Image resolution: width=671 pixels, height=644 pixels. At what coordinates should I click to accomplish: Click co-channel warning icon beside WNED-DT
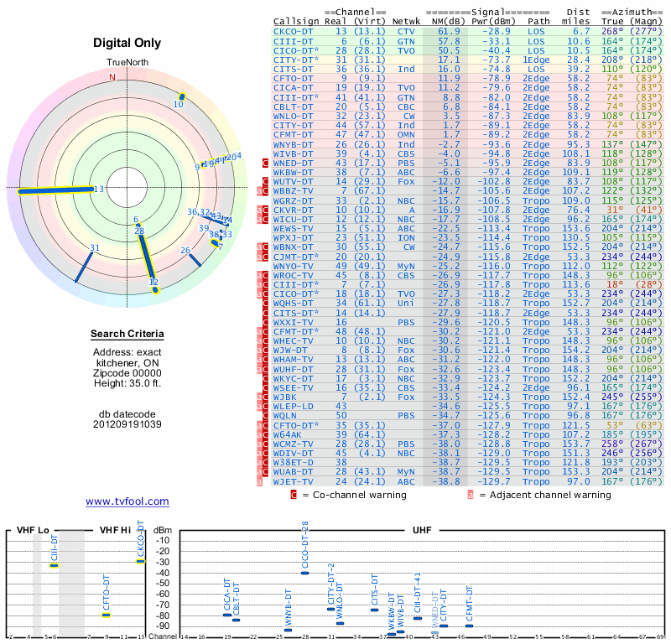(265, 163)
